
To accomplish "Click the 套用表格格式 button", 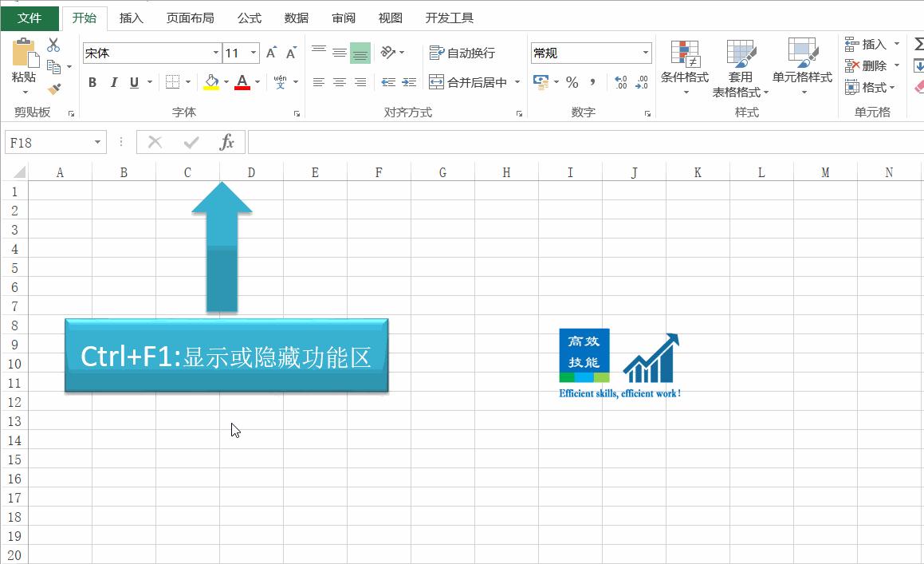I will (x=741, y=68).
